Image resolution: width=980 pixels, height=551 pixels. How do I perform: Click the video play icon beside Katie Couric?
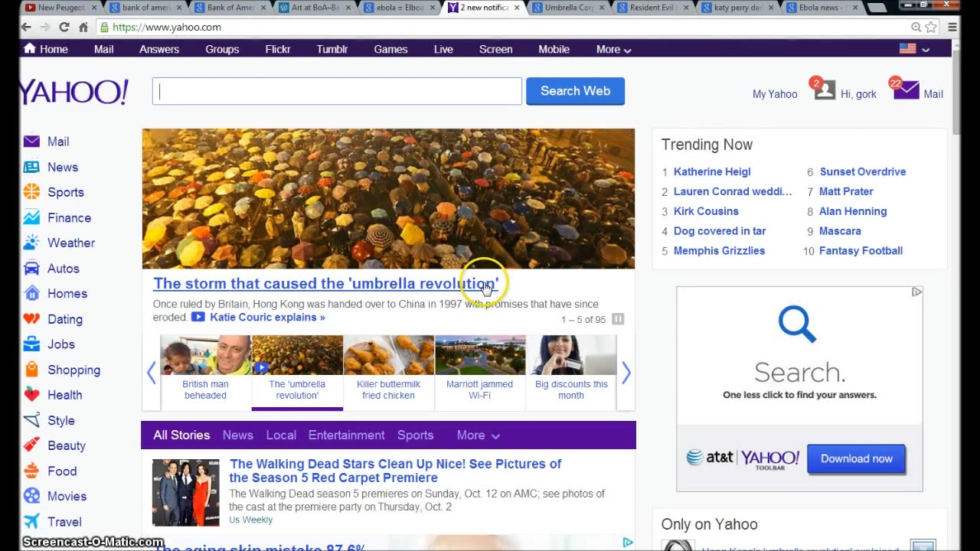click(x=198, y=317)
